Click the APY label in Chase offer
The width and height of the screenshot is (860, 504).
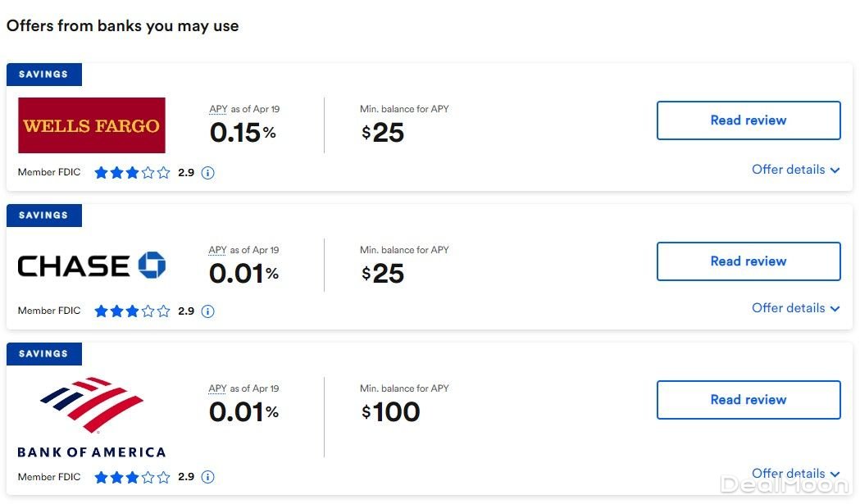point(217,250)
